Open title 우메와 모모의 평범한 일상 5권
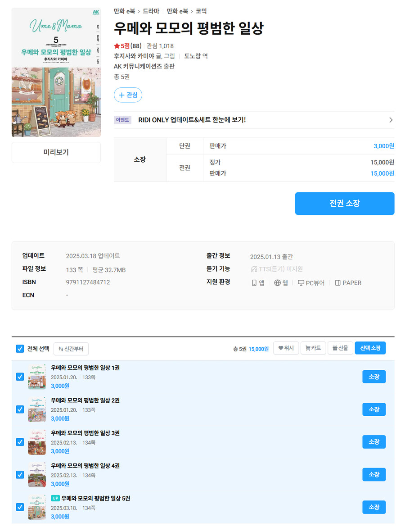Image resolution: width=405 pixels, height=532 pixels. click(x=95, y=498)
